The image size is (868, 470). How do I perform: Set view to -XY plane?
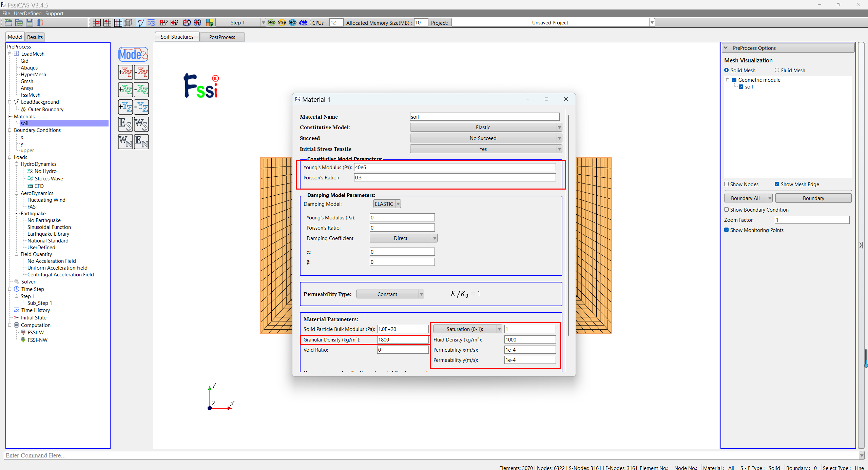[141, 72]
